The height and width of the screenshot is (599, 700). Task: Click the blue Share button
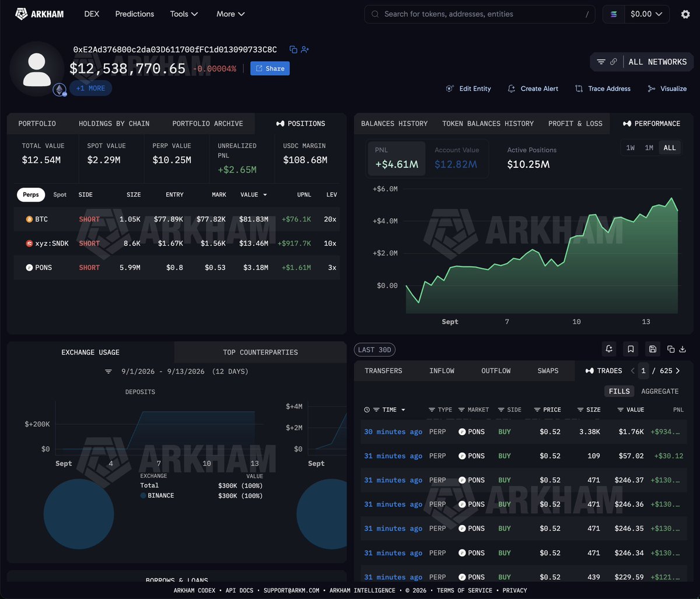click(270, 69)
